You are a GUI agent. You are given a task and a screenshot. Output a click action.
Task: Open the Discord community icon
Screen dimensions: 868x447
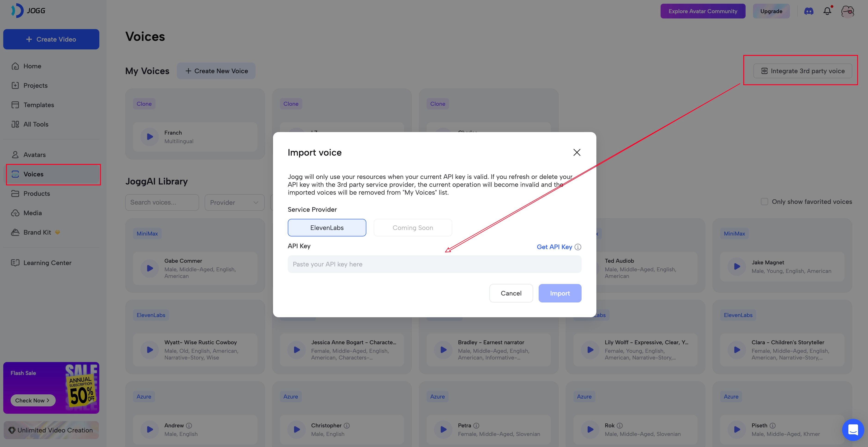coord(809,11)
